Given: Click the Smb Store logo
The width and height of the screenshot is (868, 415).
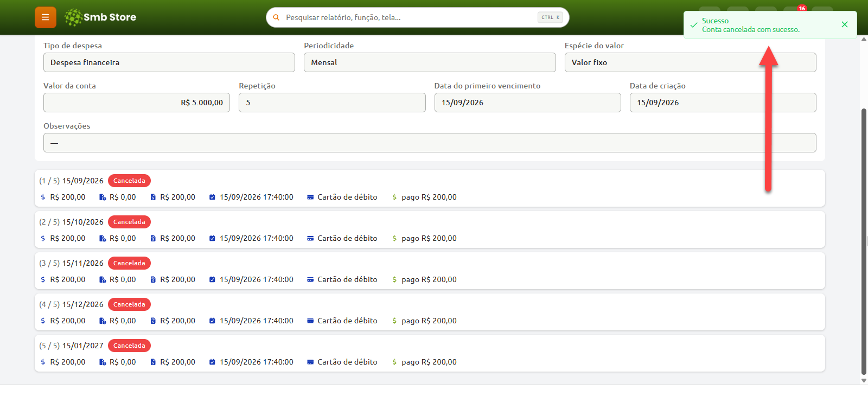Looking at the screenshot, I should (100, 17).
